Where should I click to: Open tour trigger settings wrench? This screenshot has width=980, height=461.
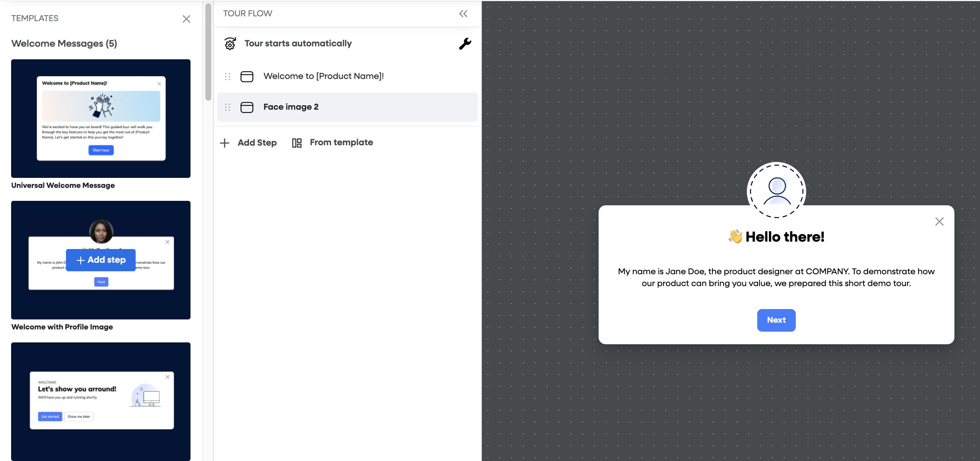click(464, 44)
